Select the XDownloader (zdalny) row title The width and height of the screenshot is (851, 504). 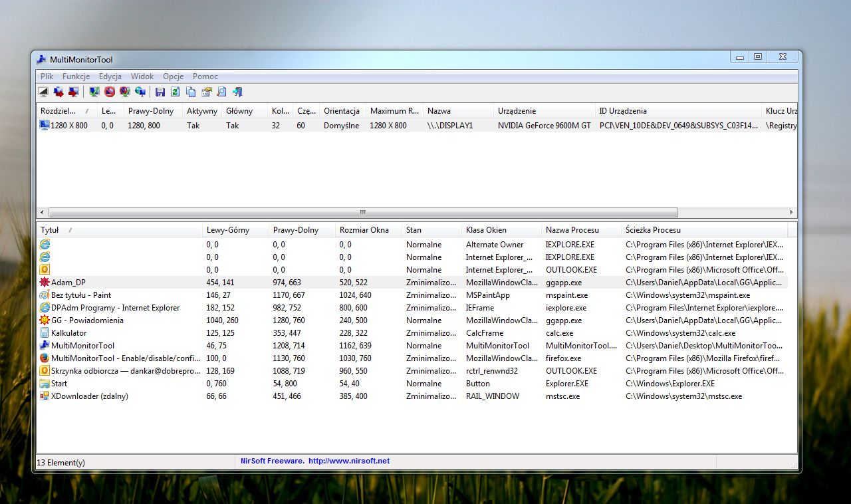click(90, 396)
